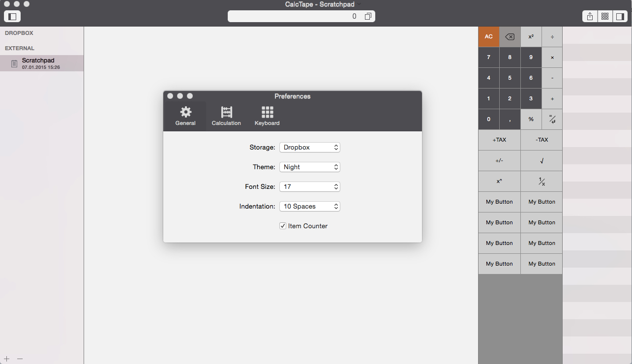Click the copy result icon beside display
Viewport: 632px width, 364px height.
[368, 16]
